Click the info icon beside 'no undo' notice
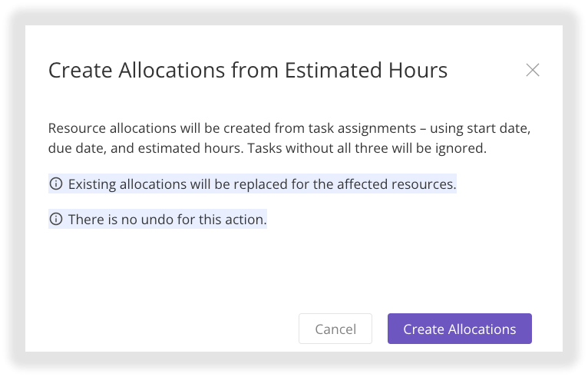The width and height of the screenshot is (588, 377). [x=56, y=219]
